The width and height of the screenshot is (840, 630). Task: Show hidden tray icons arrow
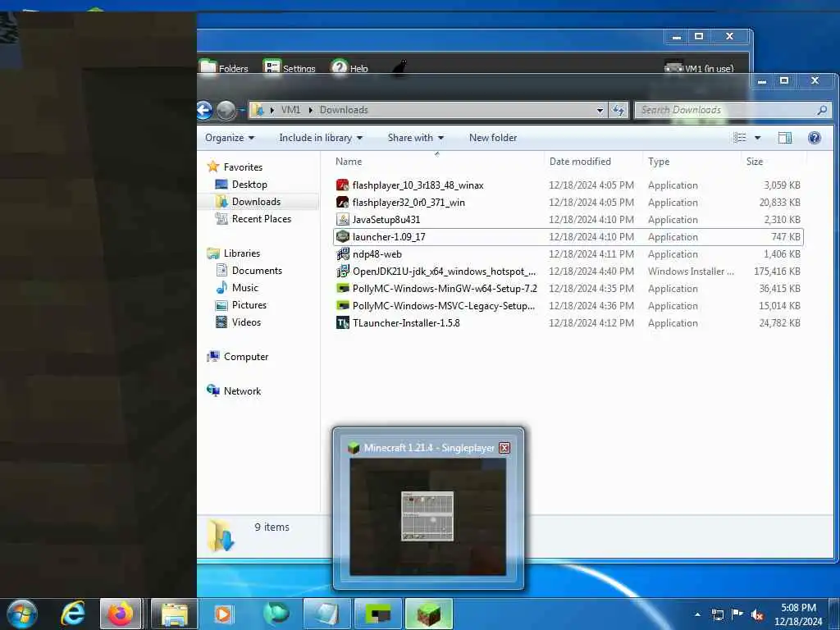click(x=697, y=614)
